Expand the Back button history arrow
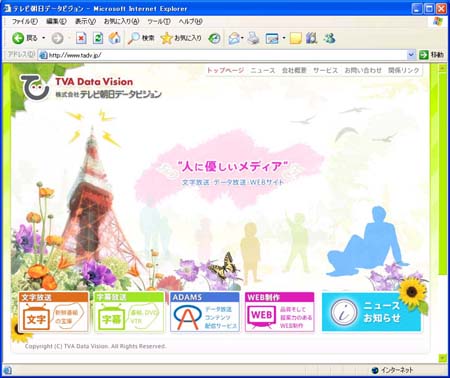Viewport: 450px width, 378px height. 43,38
